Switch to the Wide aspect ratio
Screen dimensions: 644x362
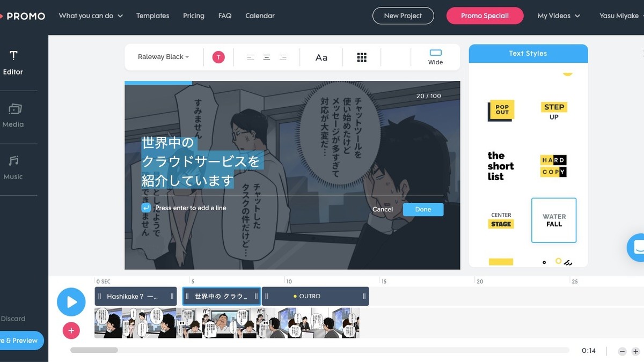click(435, 56)
